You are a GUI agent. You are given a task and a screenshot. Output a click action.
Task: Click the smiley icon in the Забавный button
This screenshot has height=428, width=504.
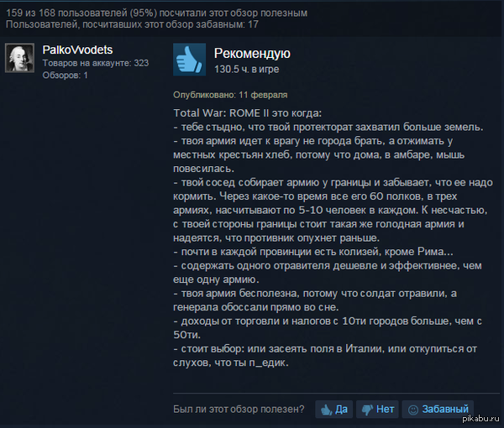(x=413, y=410)
